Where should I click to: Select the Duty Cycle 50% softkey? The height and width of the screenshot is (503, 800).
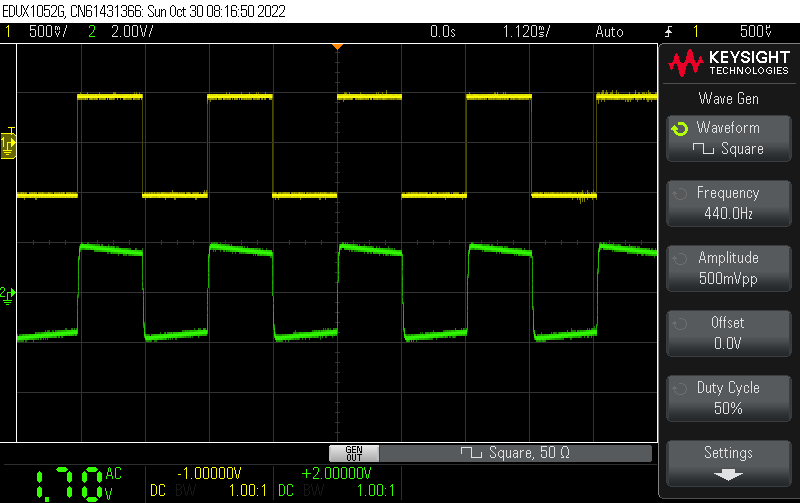click(727, 398)
